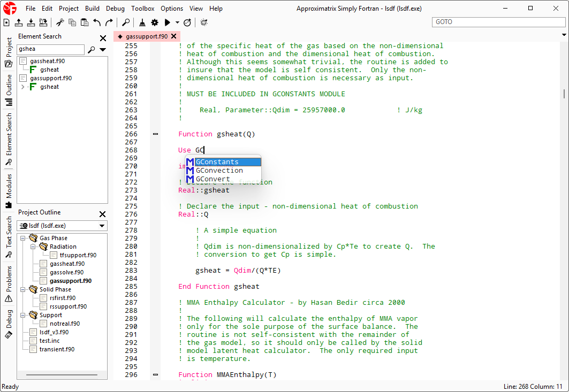Click the Save All toolbar icon
Image resolution: width=569 pixels, height=392 pixels.
coord(43,22)
